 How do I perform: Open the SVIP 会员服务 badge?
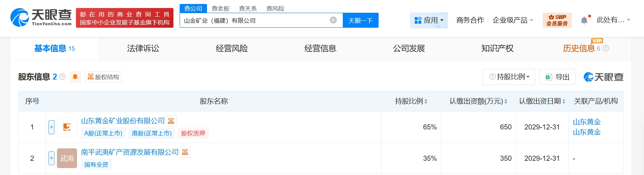[x=557, y=20]
